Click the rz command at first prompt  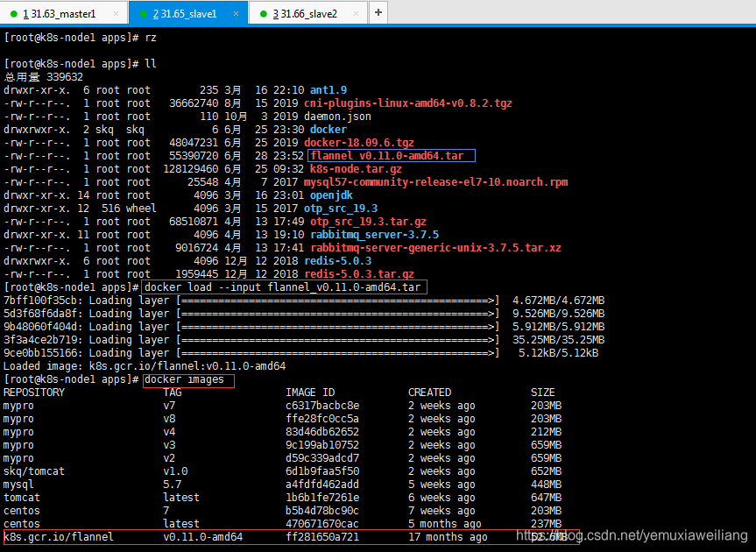[151, 38]
